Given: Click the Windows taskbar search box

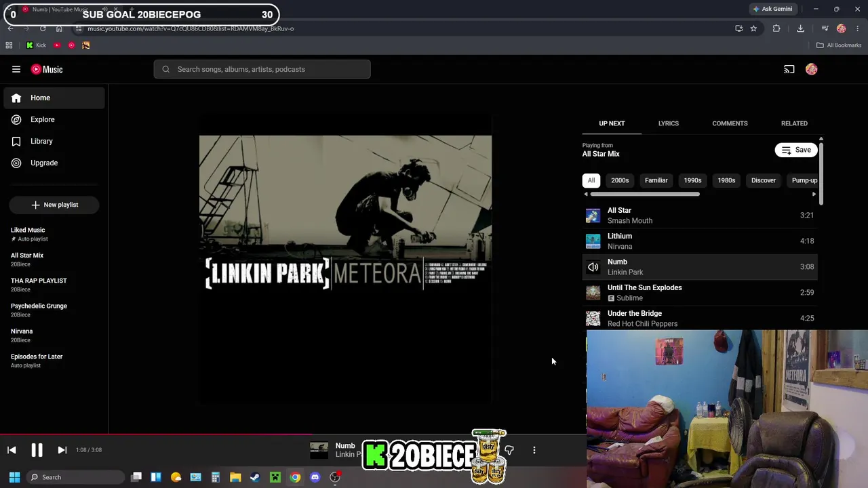Looking at the screenshot, I should pos(75,477).
